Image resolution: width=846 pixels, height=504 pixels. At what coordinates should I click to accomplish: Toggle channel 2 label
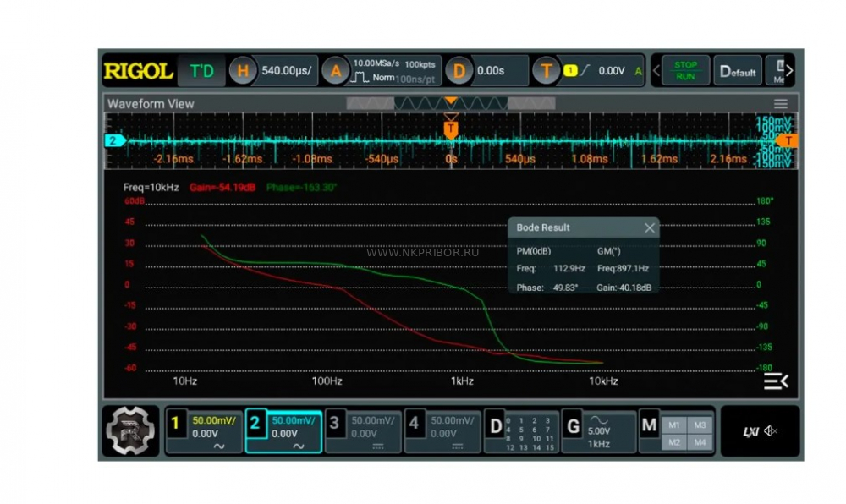coord(255,423)
